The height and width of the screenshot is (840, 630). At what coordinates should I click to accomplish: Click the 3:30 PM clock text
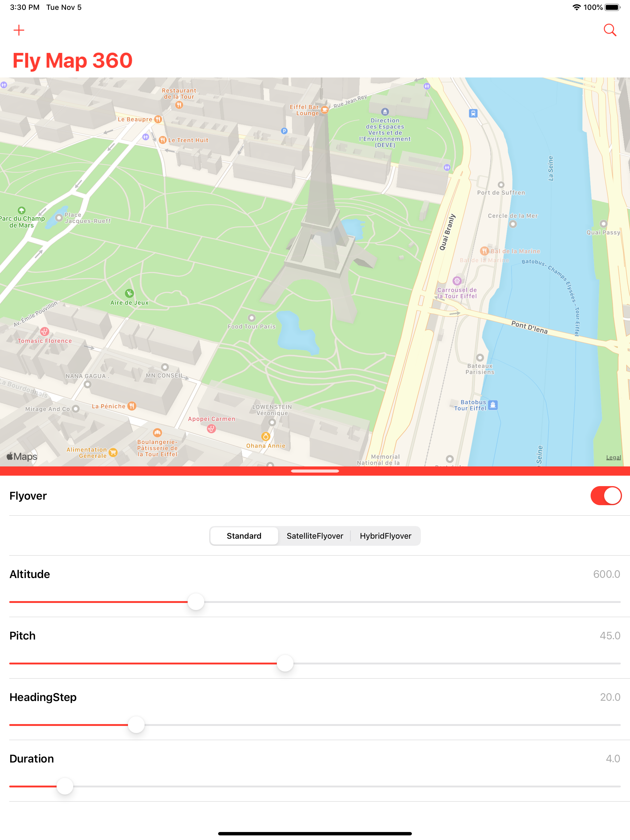25,7
